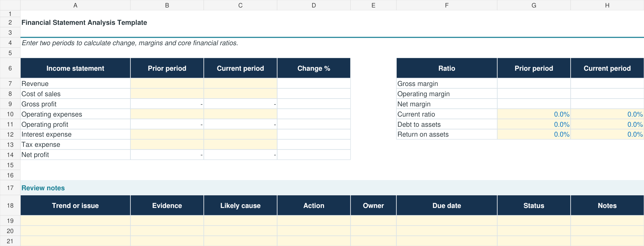
Task: Select the 'Net margin' ratio label
Action: coord(414,104)
